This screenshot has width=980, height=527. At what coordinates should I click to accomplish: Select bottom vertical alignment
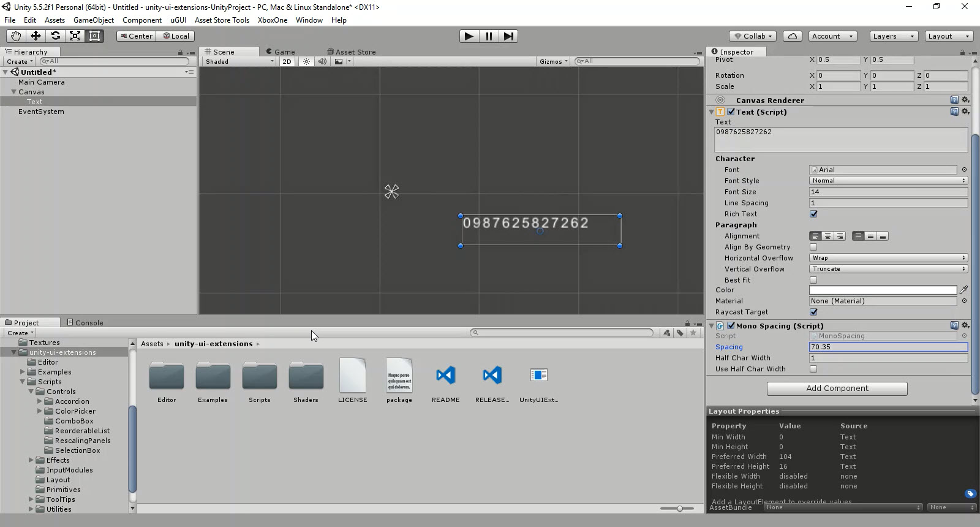883,236
